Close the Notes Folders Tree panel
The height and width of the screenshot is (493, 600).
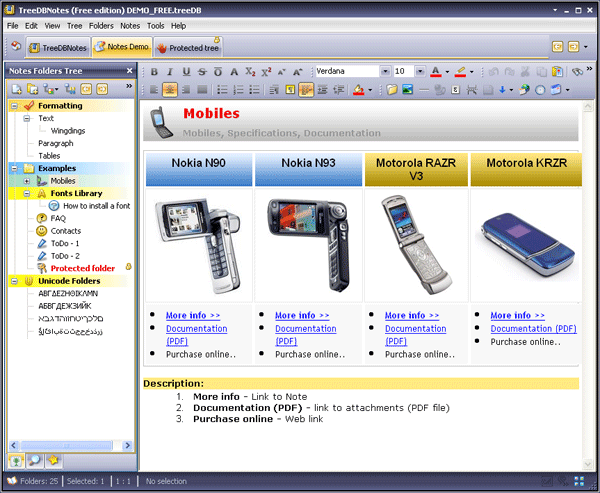click(x=128, y=71)
